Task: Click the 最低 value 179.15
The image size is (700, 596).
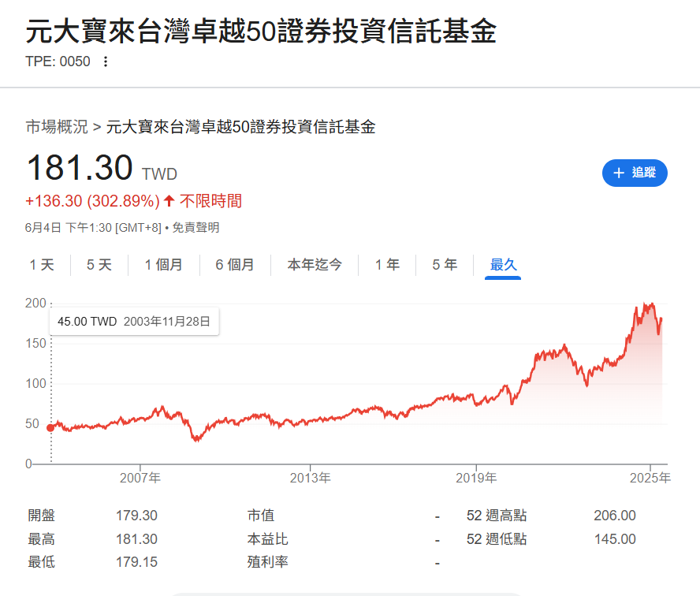Action: point(136,562)
